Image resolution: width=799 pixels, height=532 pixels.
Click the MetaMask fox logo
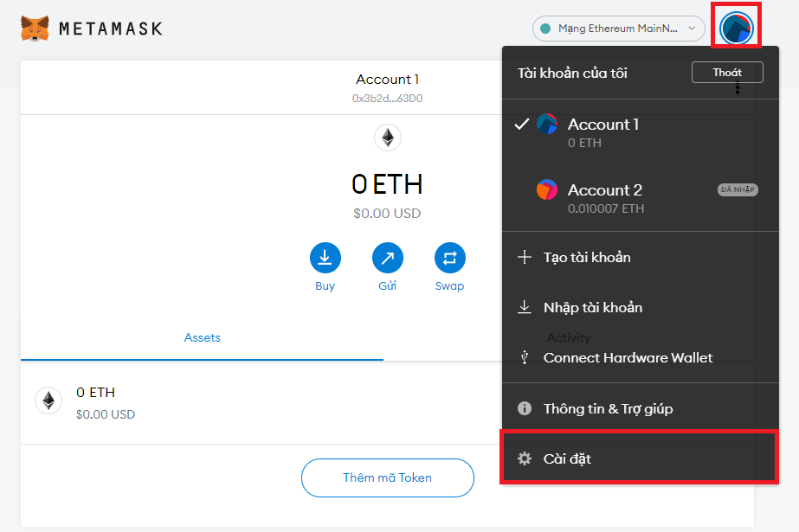coord(35,28)
